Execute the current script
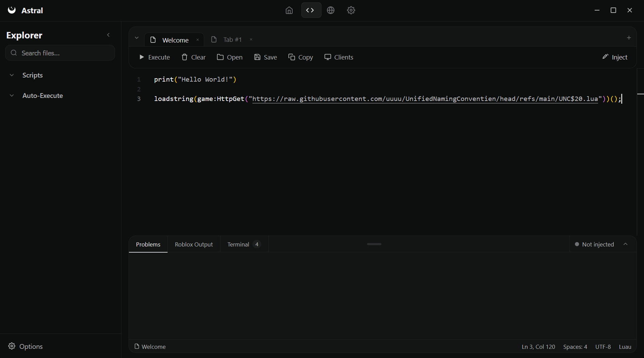Image resolution: width=644 pixels, height=358 pixels. (x=154, y=57)
